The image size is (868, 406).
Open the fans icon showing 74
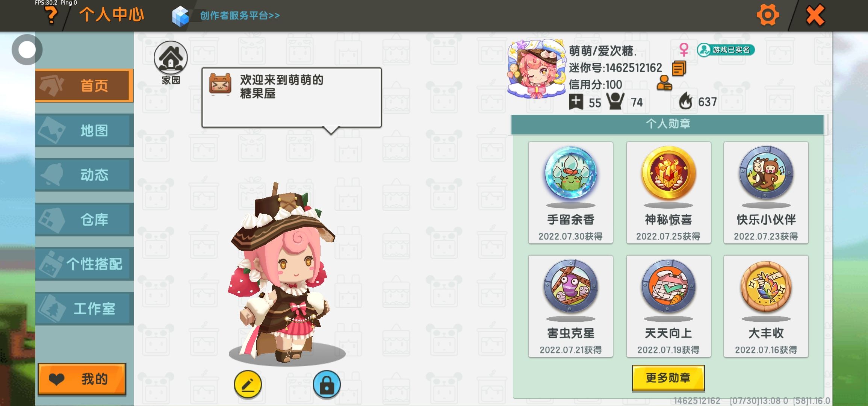(615, 101)
